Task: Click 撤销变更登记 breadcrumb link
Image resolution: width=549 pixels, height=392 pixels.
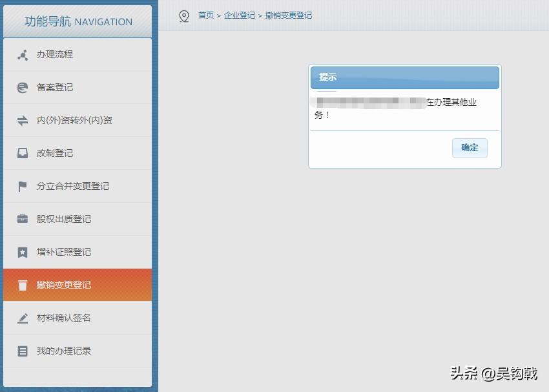Action: [289, 15]
